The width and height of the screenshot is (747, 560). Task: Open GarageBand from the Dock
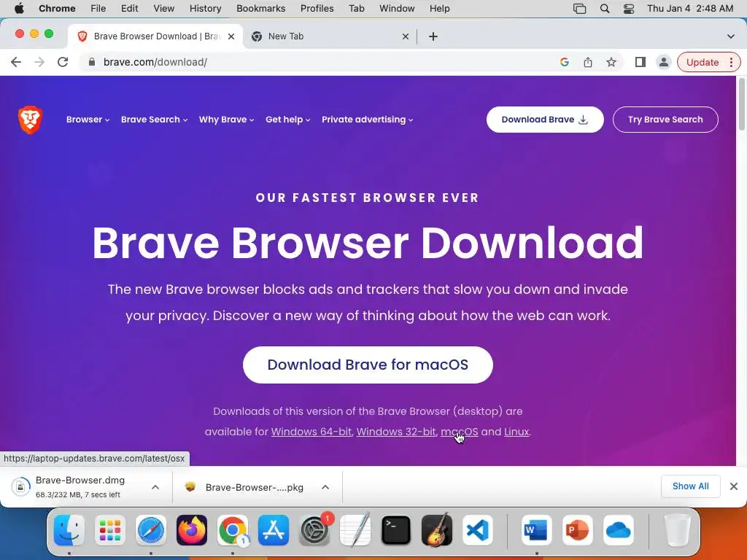(437, 530)
